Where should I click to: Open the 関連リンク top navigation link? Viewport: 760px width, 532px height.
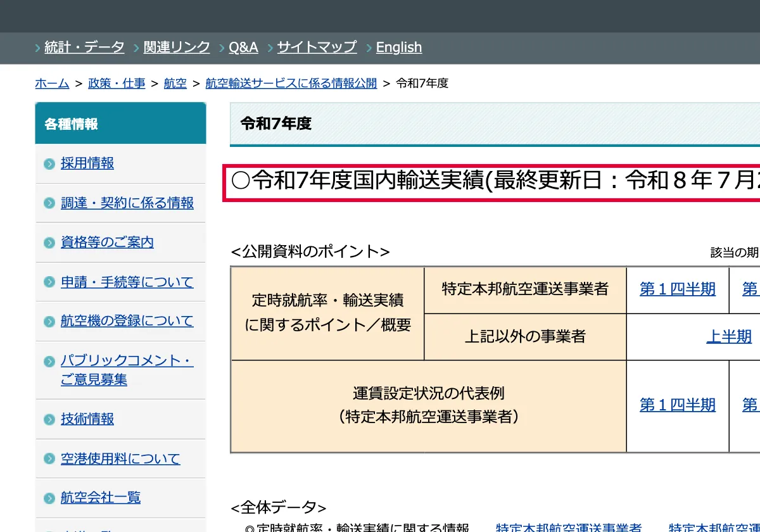[177, 47]
